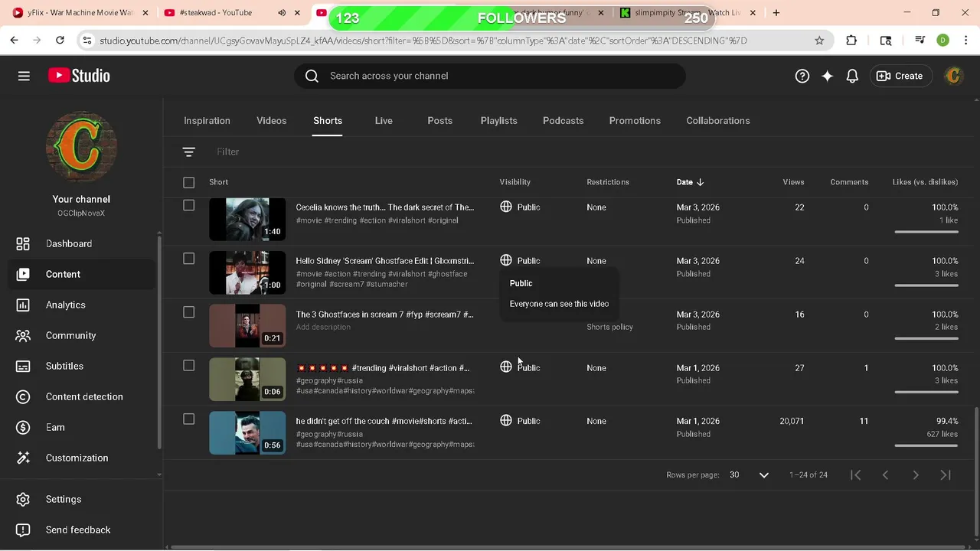Click the Search across your channel field

[x=490, y=76]
